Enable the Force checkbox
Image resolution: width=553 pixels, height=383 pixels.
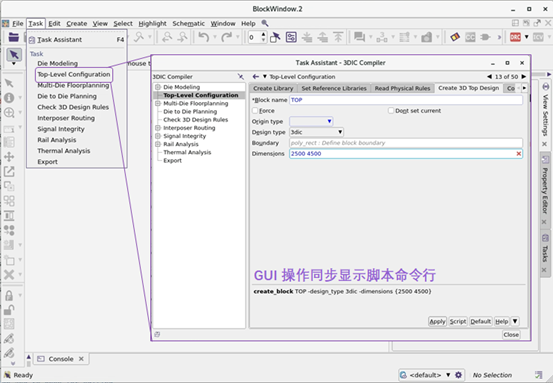pyautogui.click(x=255, y=111)
